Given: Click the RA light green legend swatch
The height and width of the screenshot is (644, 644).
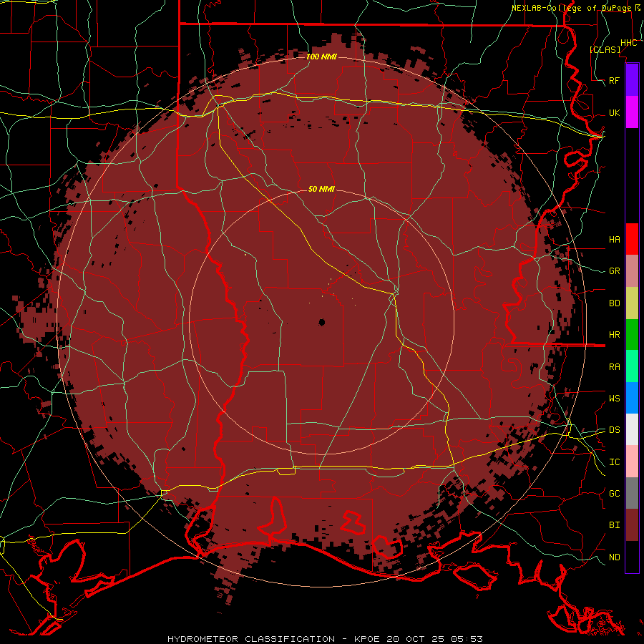Looking at the screenshot, I should click(632, 366).
